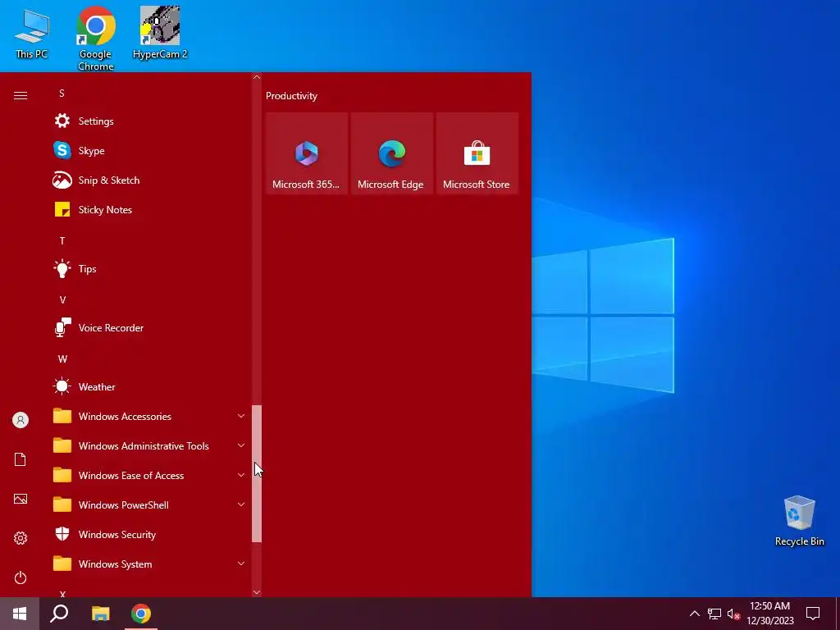
Task: Open Pictures from the Start rail
Action: tap(21, 499)
